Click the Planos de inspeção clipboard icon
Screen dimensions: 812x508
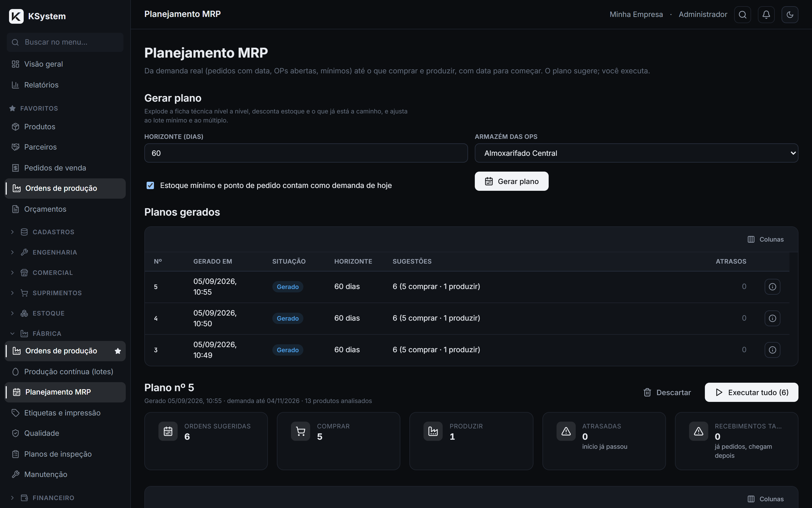(x=16, y=454)
